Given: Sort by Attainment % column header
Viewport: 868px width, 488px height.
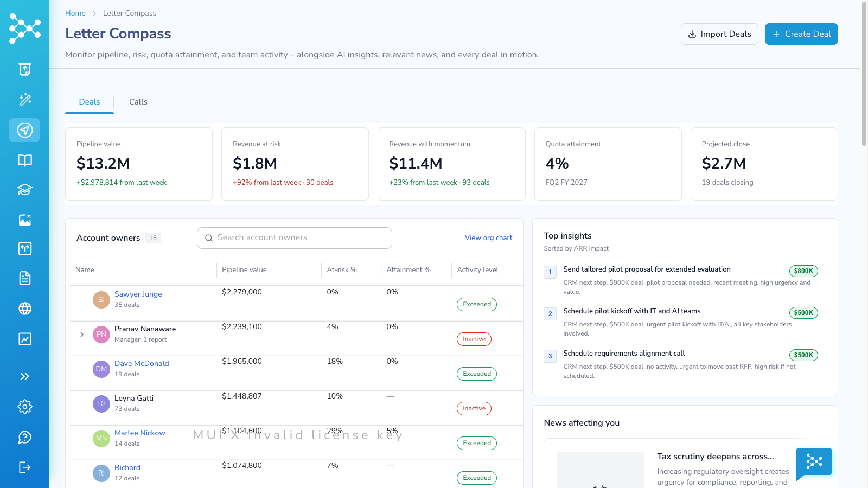Looking at the screenshot, I should tap(409, 269).
